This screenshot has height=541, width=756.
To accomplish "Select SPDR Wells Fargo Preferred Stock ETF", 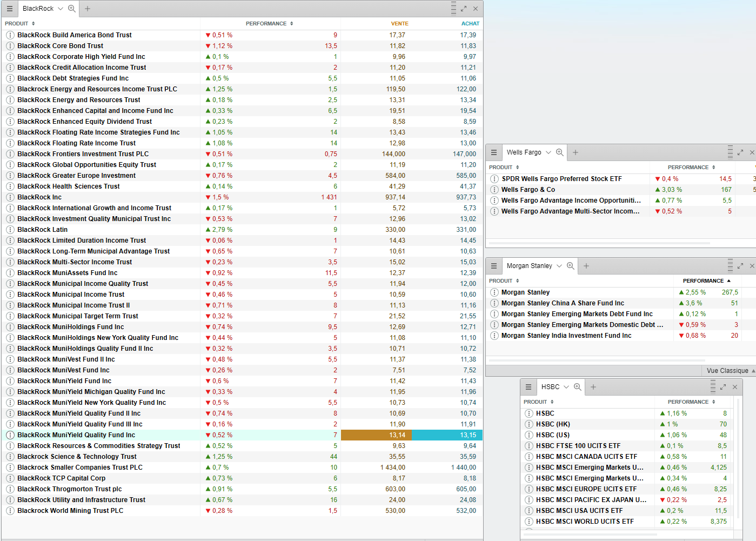I will click(621, 179).
